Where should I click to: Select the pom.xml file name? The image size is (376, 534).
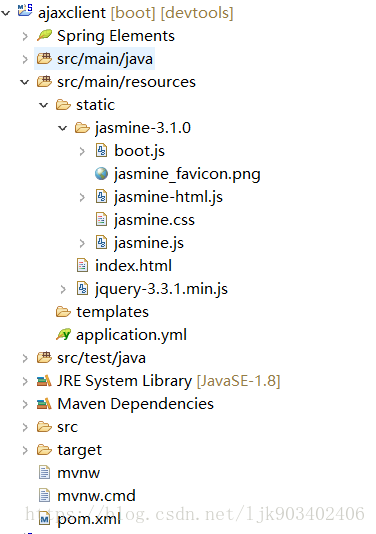89,519
